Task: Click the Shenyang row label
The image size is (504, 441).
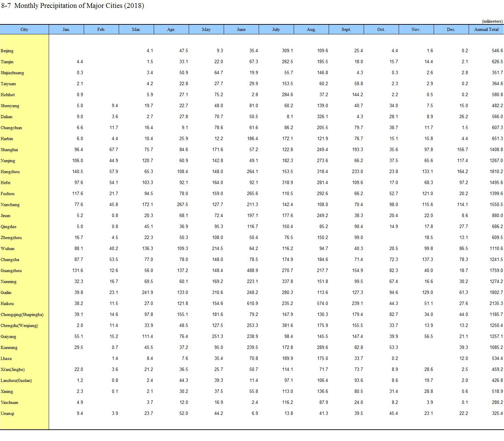Action: [x=10, y=106]
